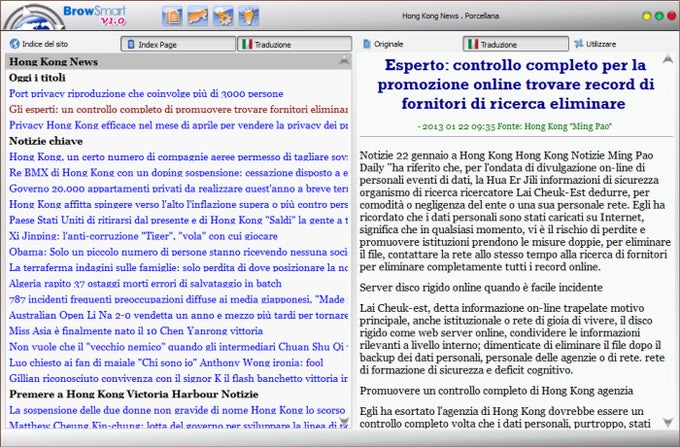
Task: Switch to Index Page tab
Action: 178,44
